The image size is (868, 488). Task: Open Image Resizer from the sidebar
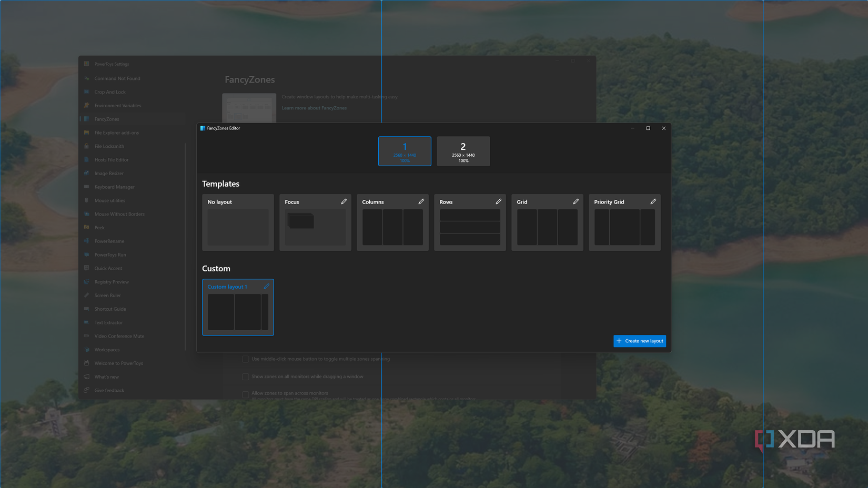pyautogui.click(x=109, y=173)
